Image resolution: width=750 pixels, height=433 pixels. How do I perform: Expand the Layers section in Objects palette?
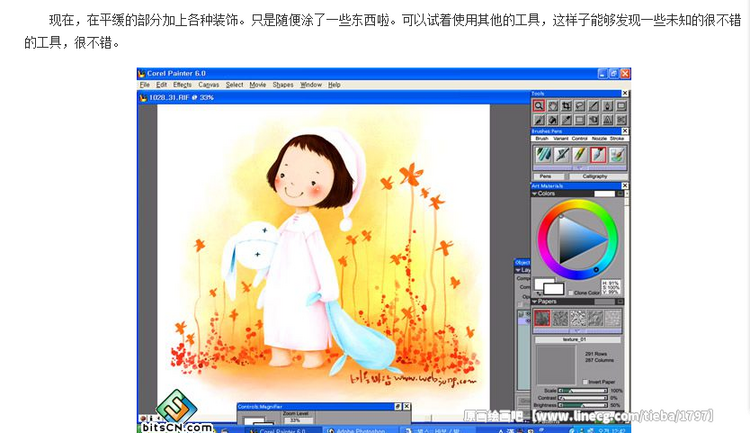[x=518, y=270]
